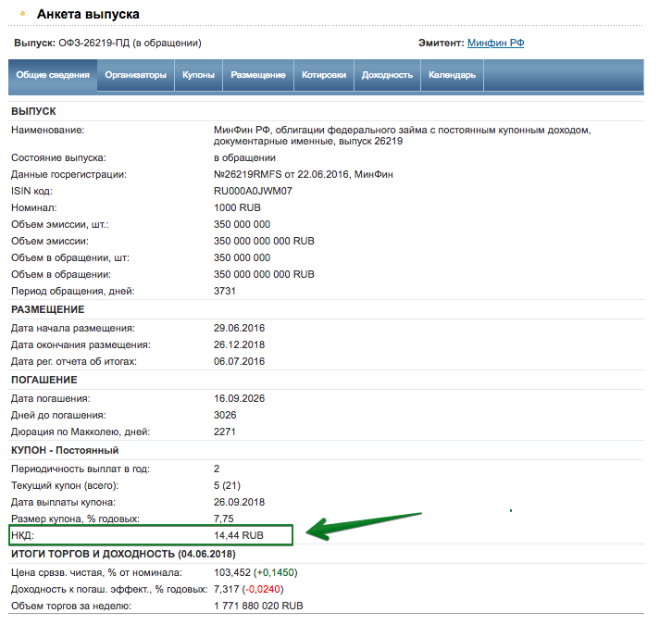The width and height of the screenshot is (672, 638).
Task: Click the Состояние выпуска value в обращении
Action: point(244,157)
